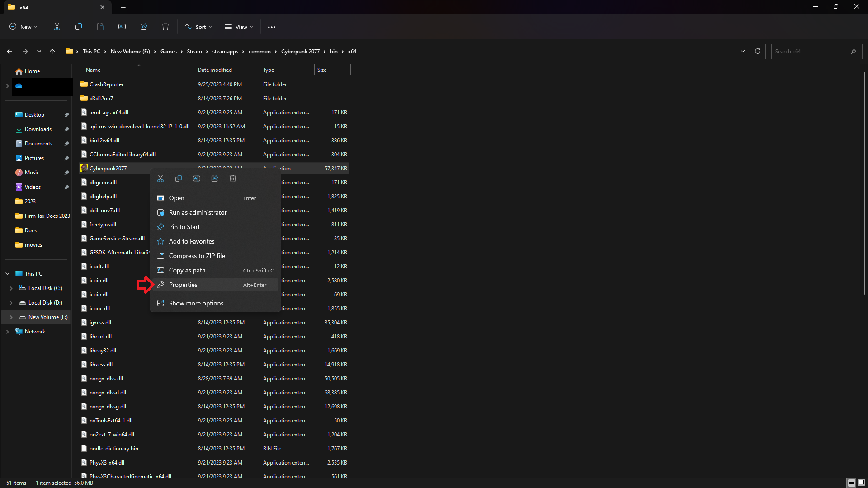Viewport: 868px width, 488px height.
Task: Click Show more options entry
Action: pyautogui.click(x=196, y=303)
